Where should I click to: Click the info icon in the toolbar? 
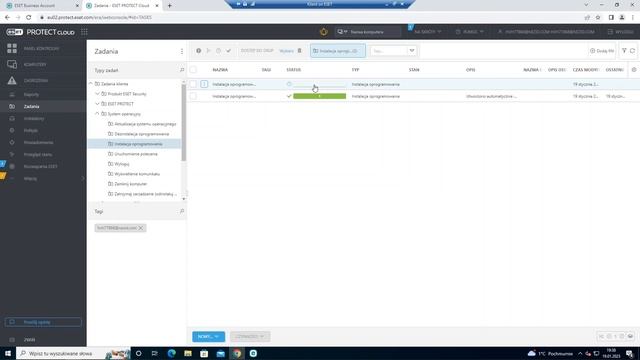pyautogui.click(x=198, y=51)
